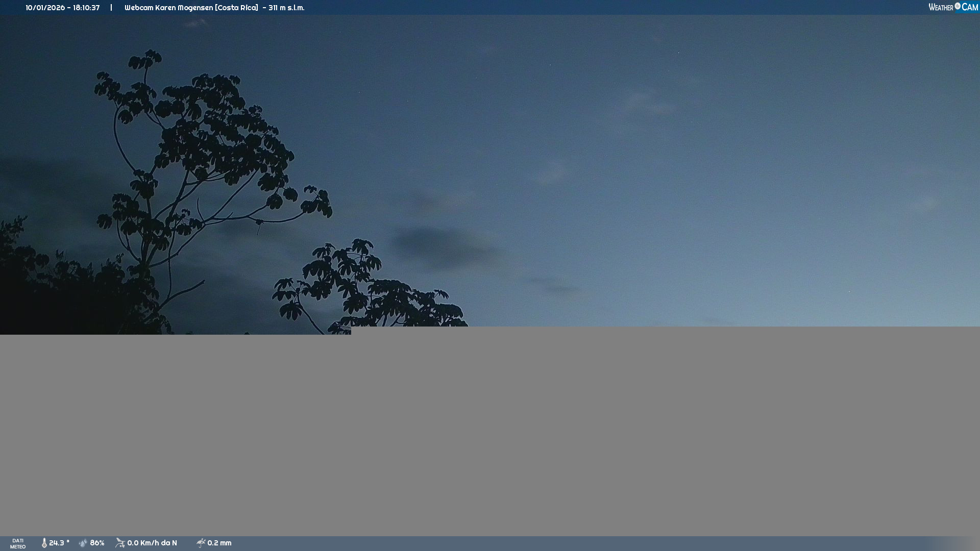
Task: Click the vertical separator after the timestamp
Action: click(x=111, y=8)
